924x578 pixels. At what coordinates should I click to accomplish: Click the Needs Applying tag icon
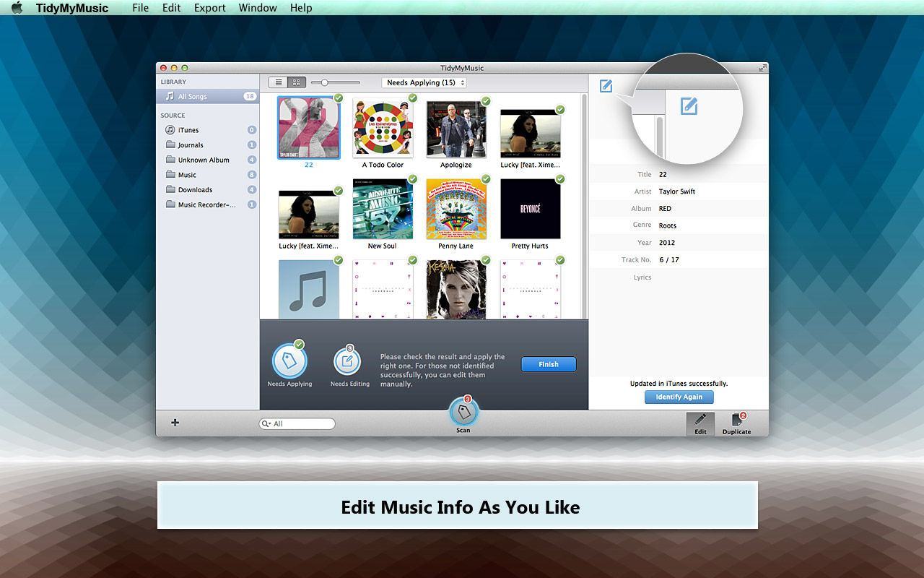289,361
